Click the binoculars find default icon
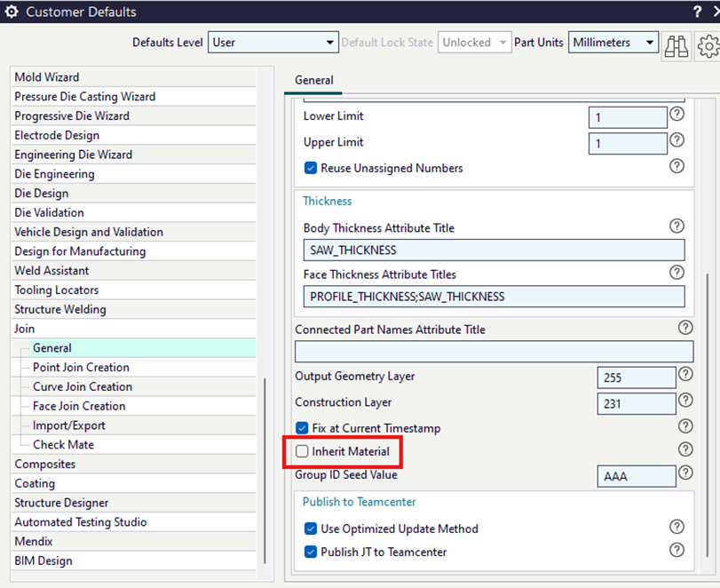The height and width of the screenshot is (588, 720). [x=676, y=46]
